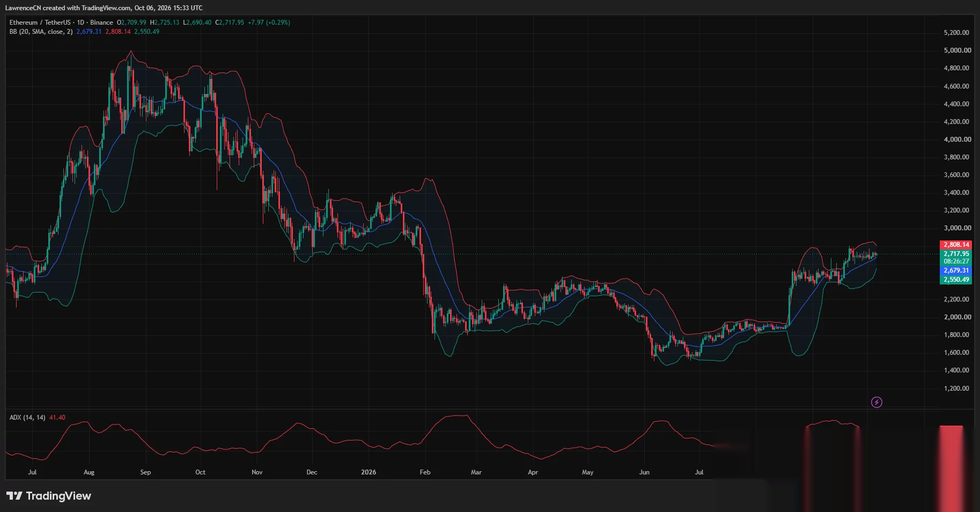Click the 1,200.00 price axis label
Image resolution: width=980 pixels, height=512 pixels.
(956, 389)
